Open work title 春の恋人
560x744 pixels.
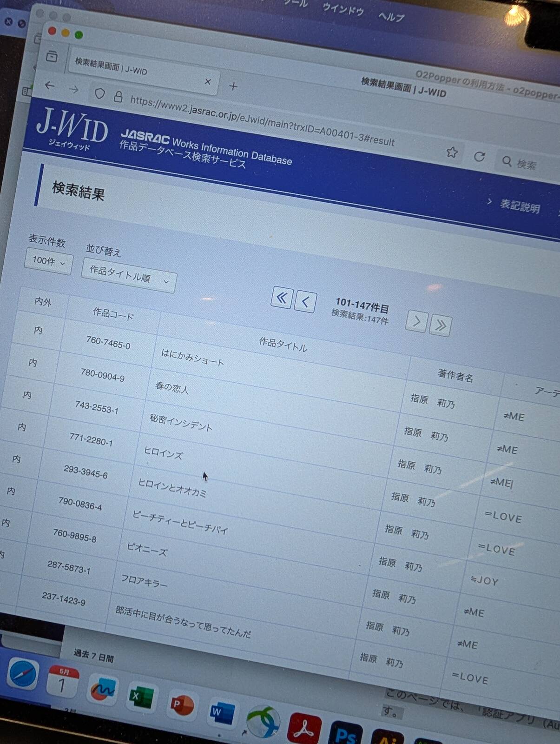(x=172, y=387)
